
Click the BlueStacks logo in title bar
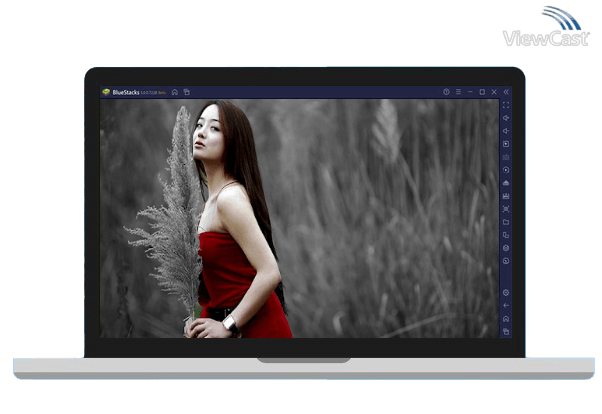point(106,92)
